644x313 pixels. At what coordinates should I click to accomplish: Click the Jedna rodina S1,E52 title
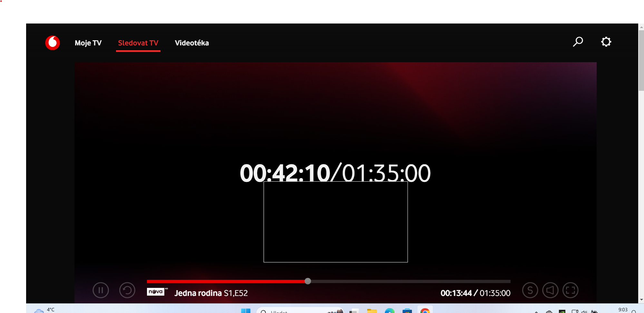211,293
